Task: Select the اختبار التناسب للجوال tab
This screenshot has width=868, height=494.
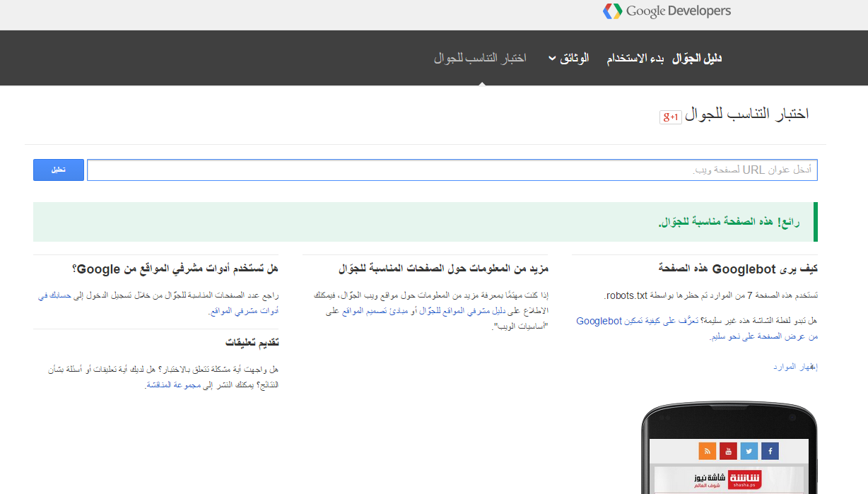Action: click(x=480, y=58)
